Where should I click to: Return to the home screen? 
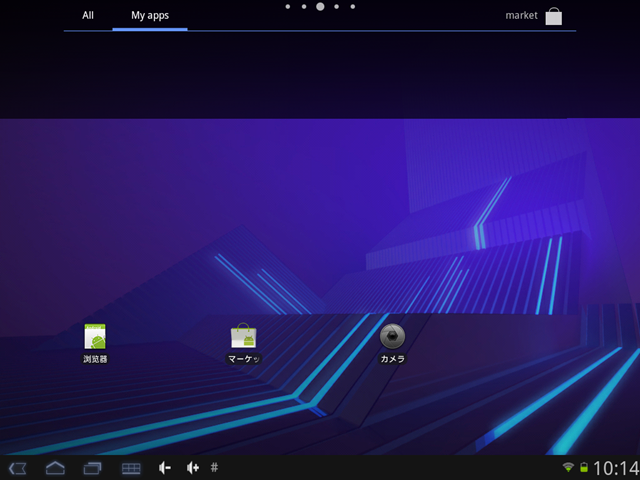[x=55, y=468]
